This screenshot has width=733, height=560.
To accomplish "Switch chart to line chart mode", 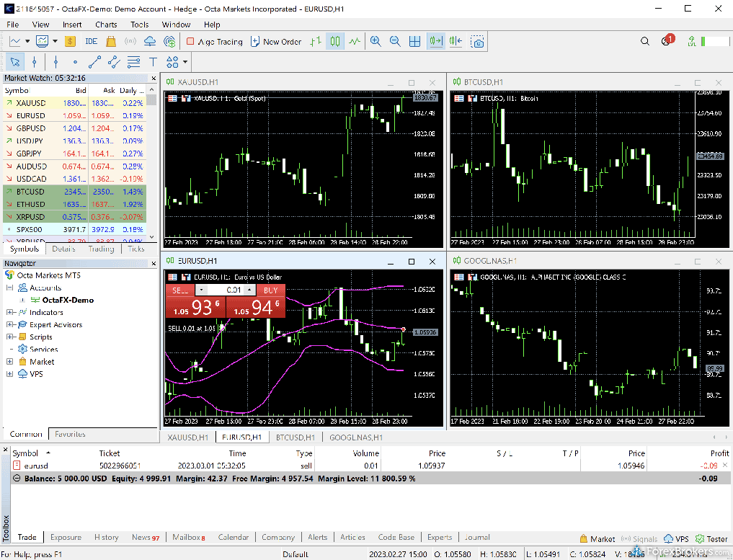I will [355, 42].
